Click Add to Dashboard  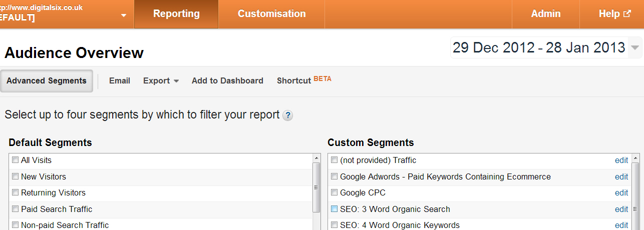pos(227,81)
